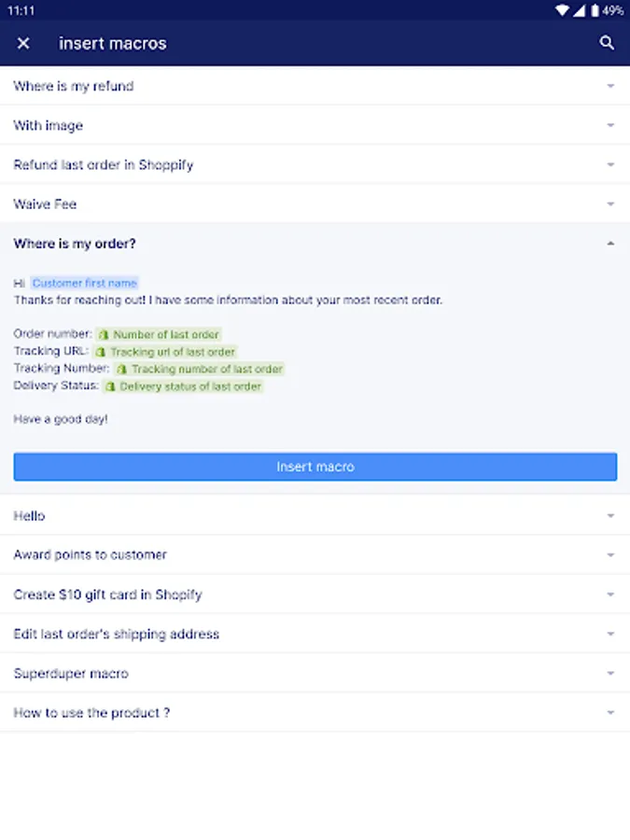
Task: Click the Customer first name variable tag
Action: coord(84,283)
